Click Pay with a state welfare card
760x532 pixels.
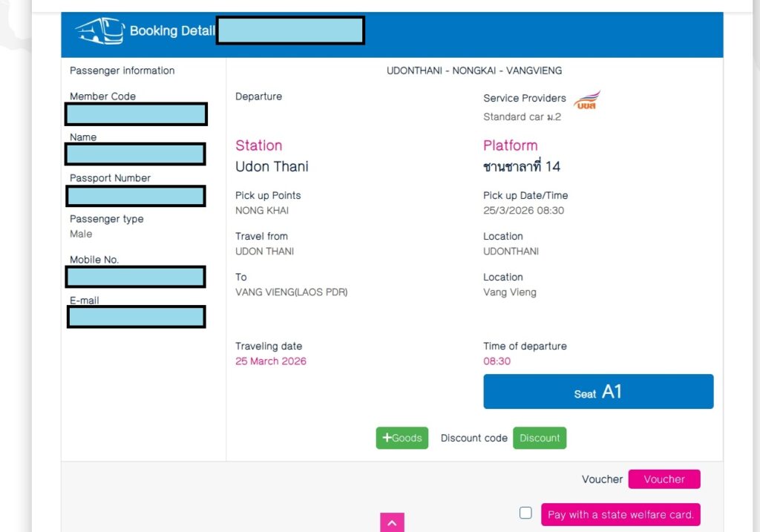point(620,514)
